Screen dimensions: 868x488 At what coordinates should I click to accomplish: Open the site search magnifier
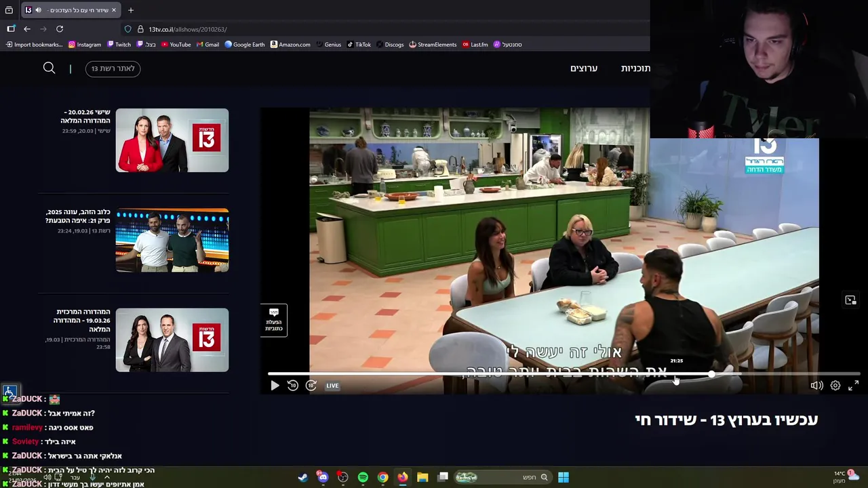point(49,68)
